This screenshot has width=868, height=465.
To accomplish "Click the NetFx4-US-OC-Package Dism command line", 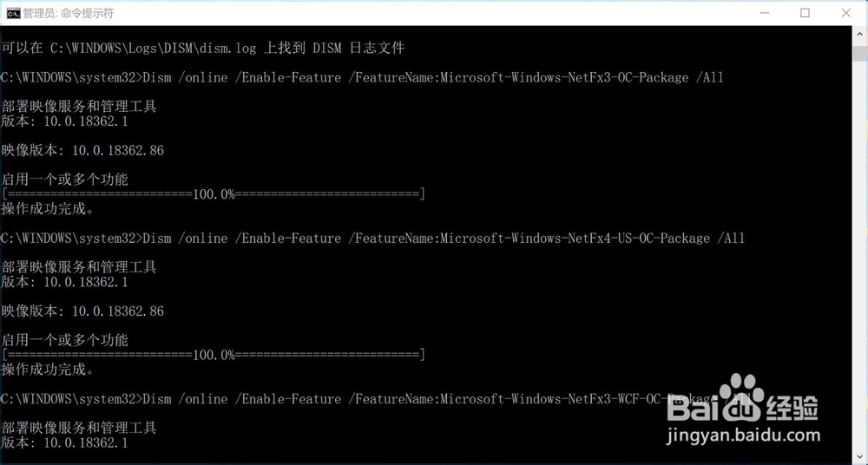I will (x=373, y=238).
